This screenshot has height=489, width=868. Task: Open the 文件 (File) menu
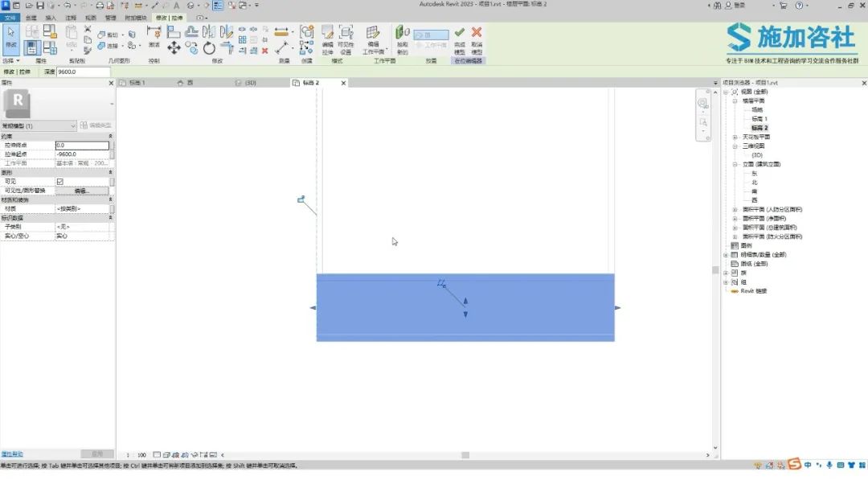click(x=10, y=17)
